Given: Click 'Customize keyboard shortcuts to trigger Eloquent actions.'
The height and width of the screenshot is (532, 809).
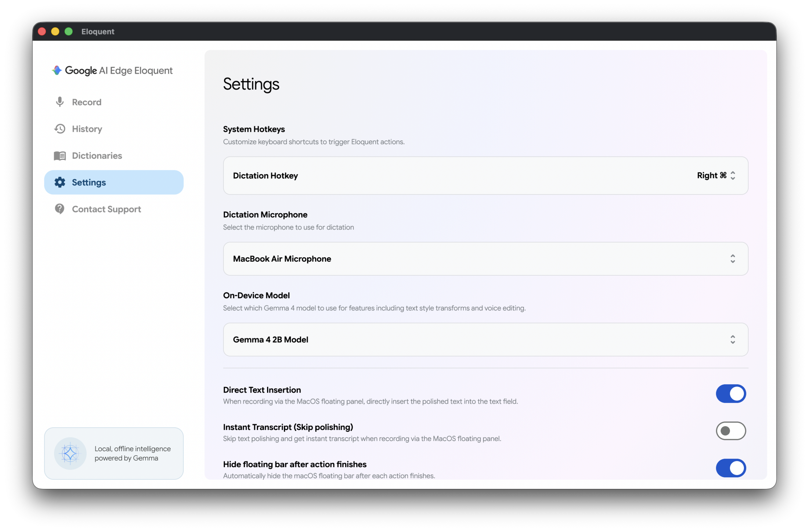Looking at the screenshot, I should pos(314,142).
